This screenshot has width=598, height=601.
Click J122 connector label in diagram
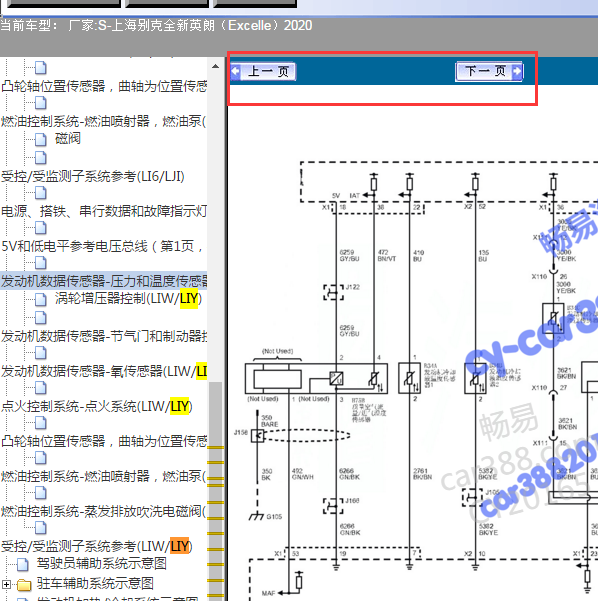coord(353,287)
